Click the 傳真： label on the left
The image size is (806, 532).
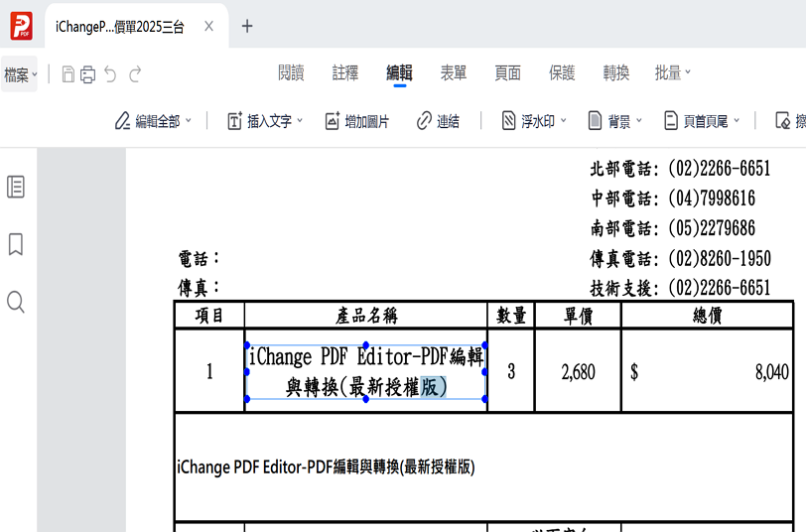199,288
